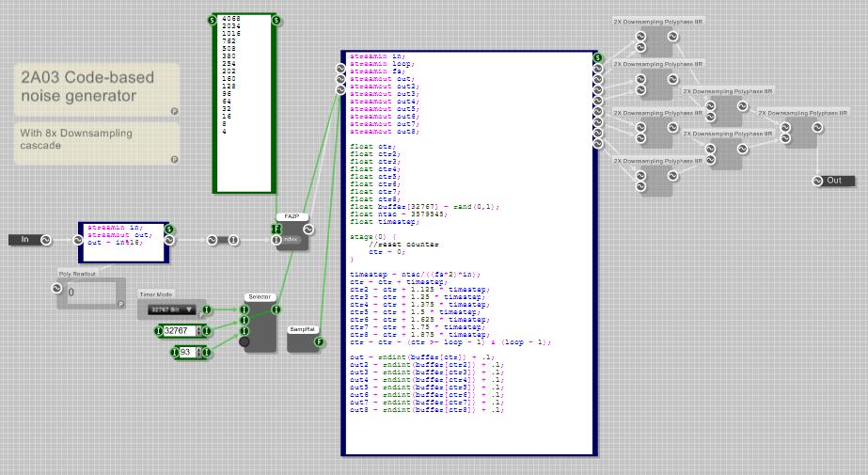The image size is (868, 475).
Task: Click the S connector on the in%16 code block
Action: (x=169, y=230)
